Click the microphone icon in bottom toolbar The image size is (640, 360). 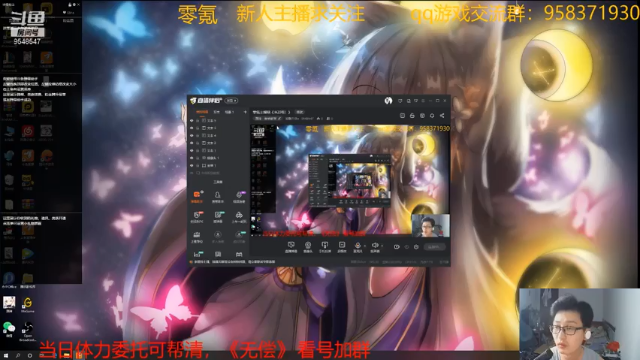click(358, 245)
